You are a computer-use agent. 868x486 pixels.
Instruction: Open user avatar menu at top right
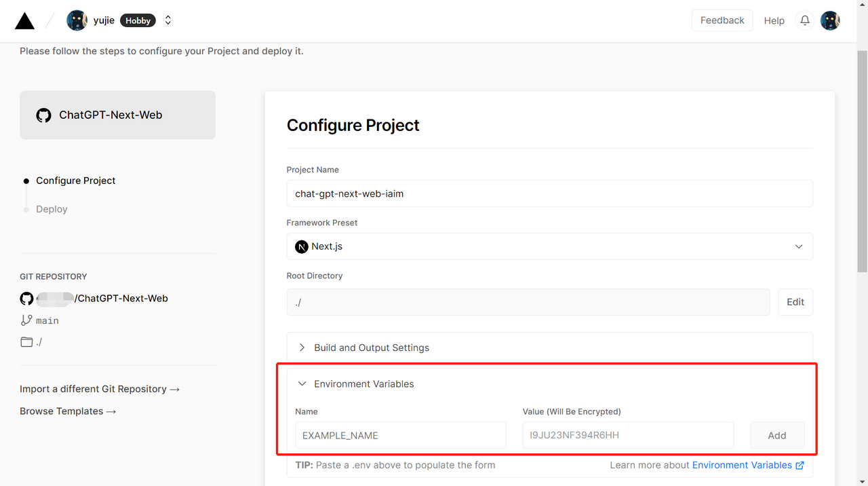click(x=830, y=20)
